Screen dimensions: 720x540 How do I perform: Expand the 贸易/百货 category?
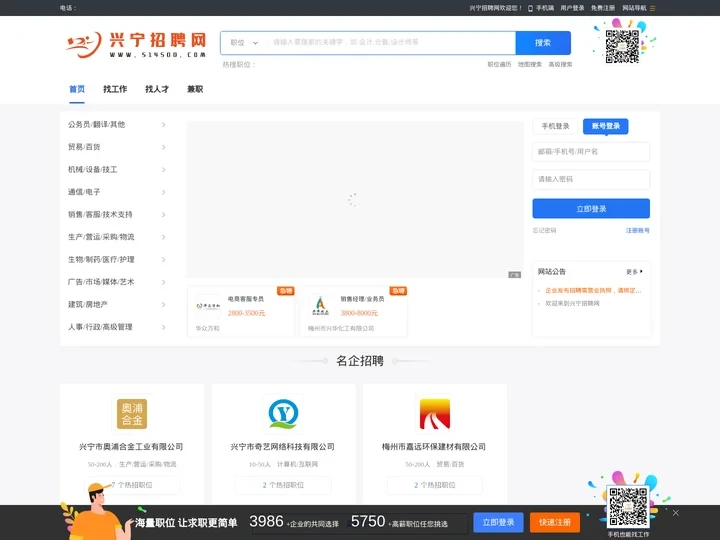point(117,147)
